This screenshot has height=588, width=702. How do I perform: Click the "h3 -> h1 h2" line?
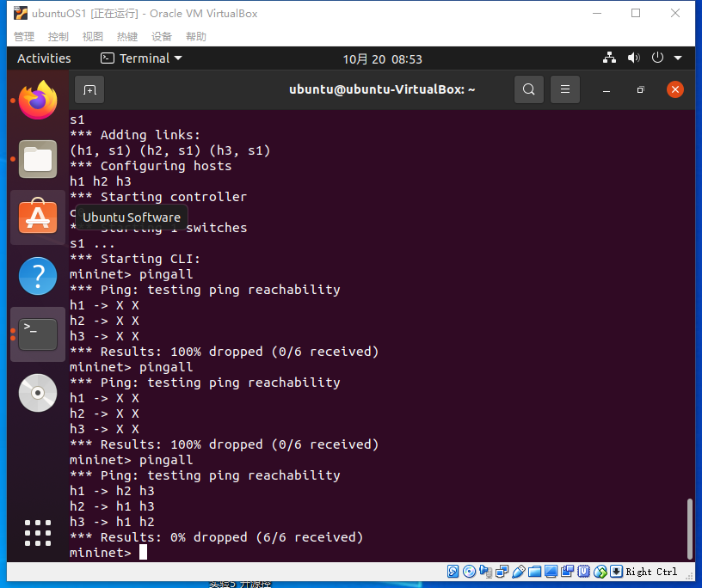(112, 522)
